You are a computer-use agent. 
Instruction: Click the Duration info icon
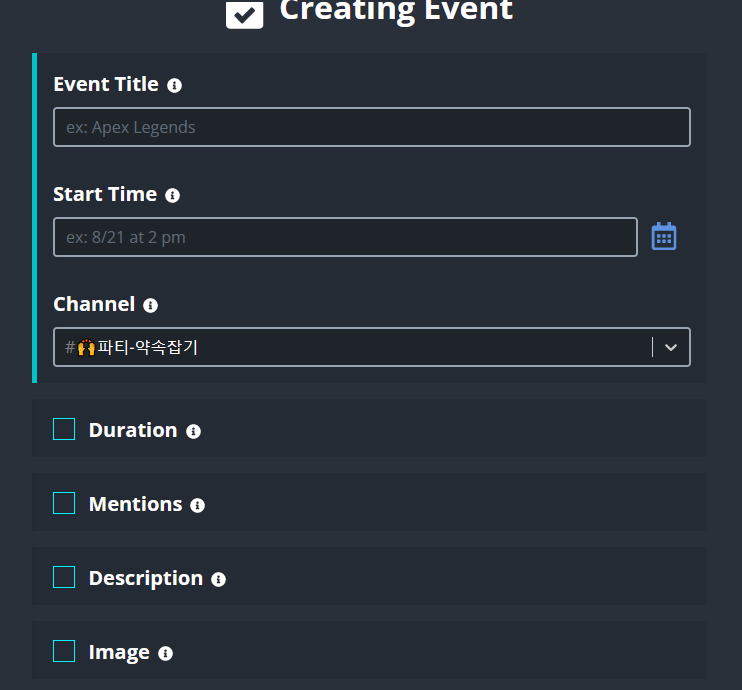[x=193, y=431]
